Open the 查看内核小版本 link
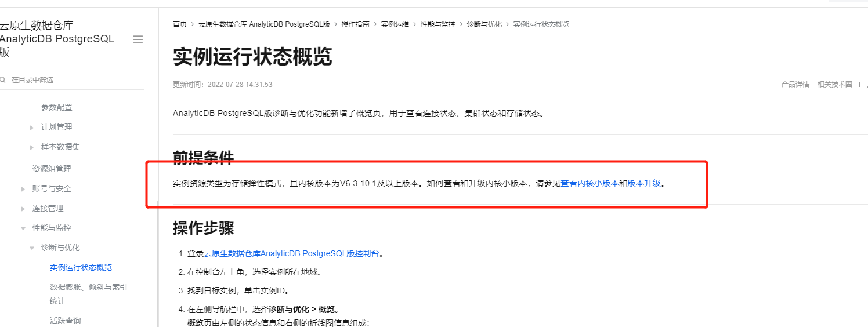Image resolution: width=868 pixels, height=327 pixels. pos(589,183)
